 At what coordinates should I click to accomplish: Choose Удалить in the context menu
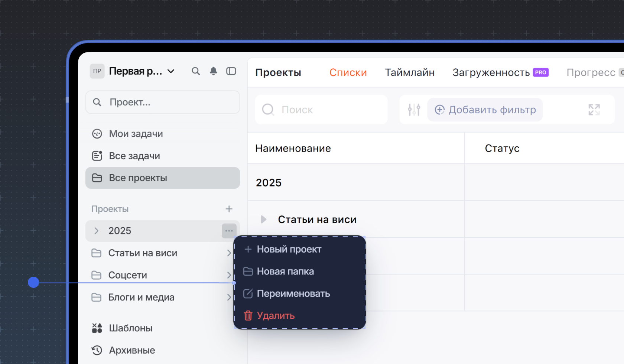276,316
